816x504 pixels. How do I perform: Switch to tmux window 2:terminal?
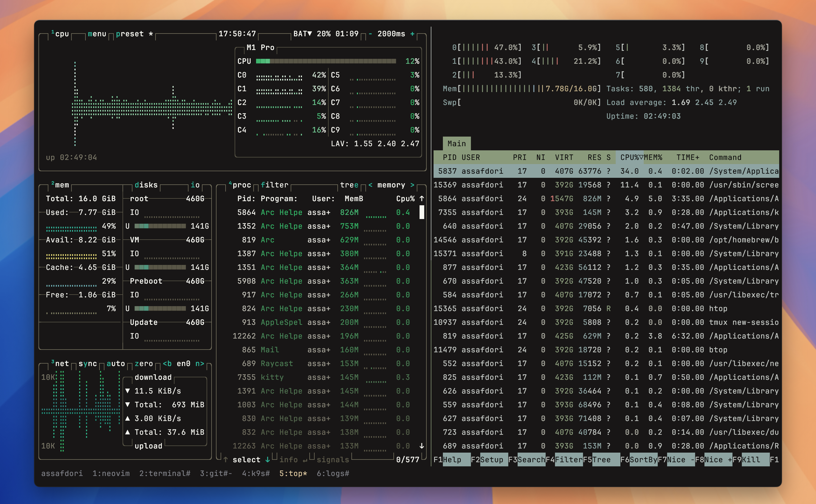[165, 474]
